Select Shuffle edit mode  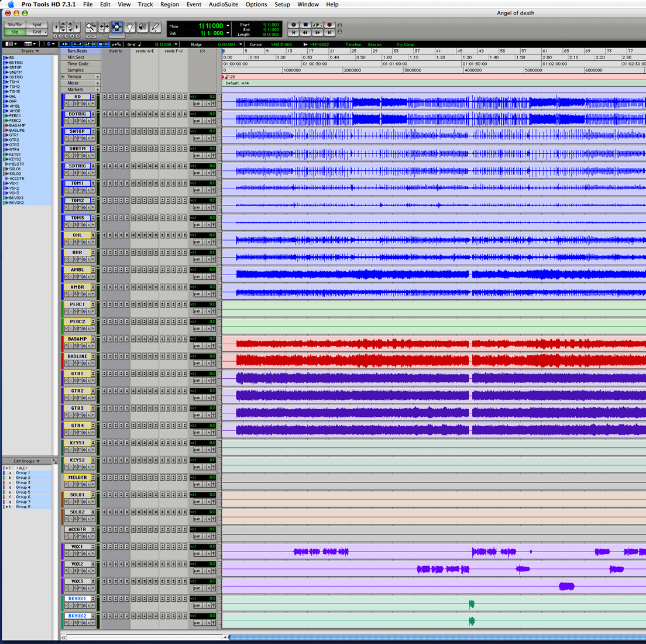[x=15, y=25]
